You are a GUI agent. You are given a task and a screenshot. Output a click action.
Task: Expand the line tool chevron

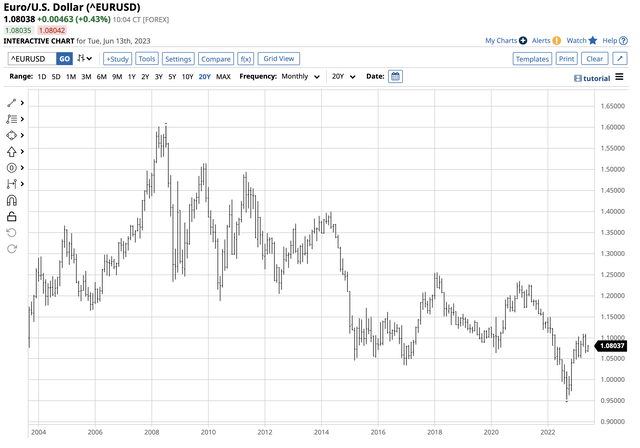point(22,103)
